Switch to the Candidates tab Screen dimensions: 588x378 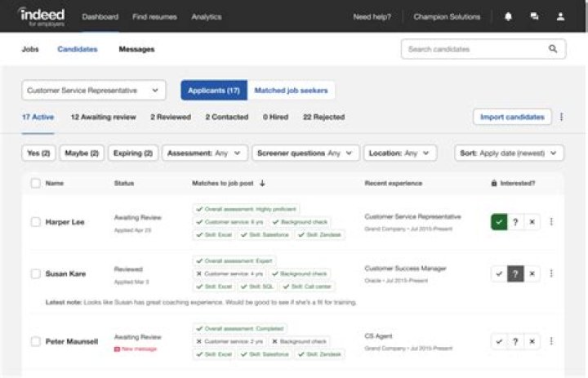78,49
